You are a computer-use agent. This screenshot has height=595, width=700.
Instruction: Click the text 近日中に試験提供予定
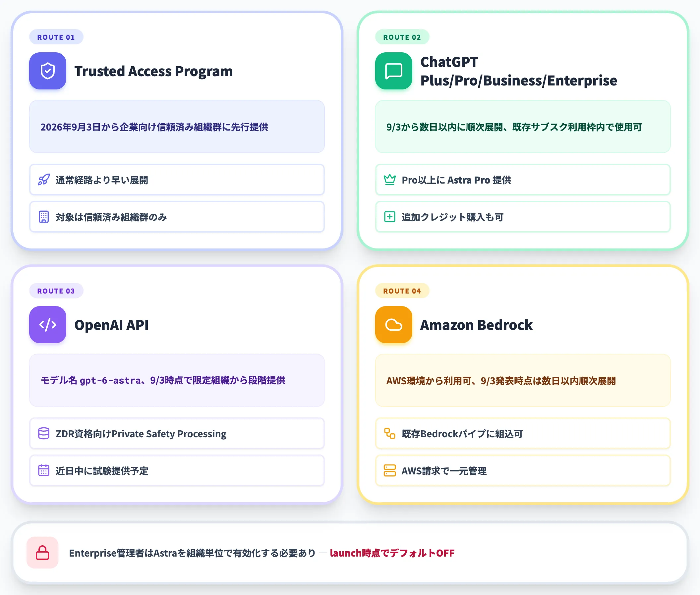click(102, 471)
